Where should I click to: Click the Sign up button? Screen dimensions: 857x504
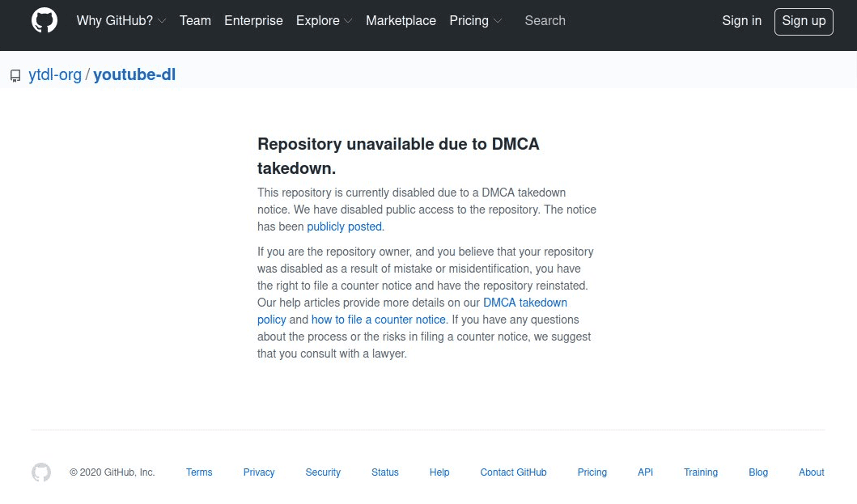804,21
